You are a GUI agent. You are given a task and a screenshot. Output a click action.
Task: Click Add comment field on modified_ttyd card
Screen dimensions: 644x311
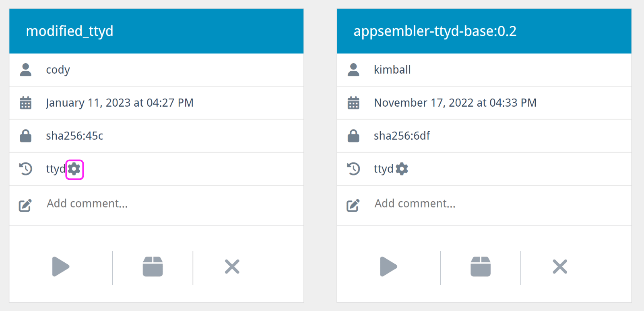87,204
